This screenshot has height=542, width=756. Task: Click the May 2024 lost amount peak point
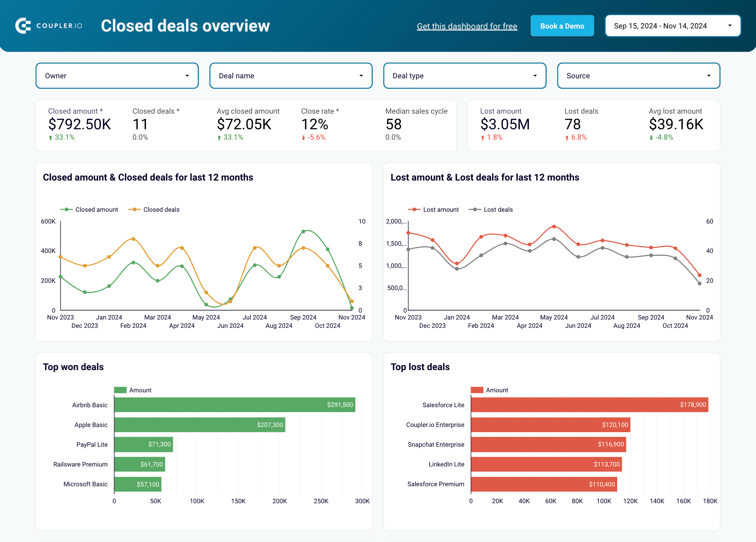(554, 227)
